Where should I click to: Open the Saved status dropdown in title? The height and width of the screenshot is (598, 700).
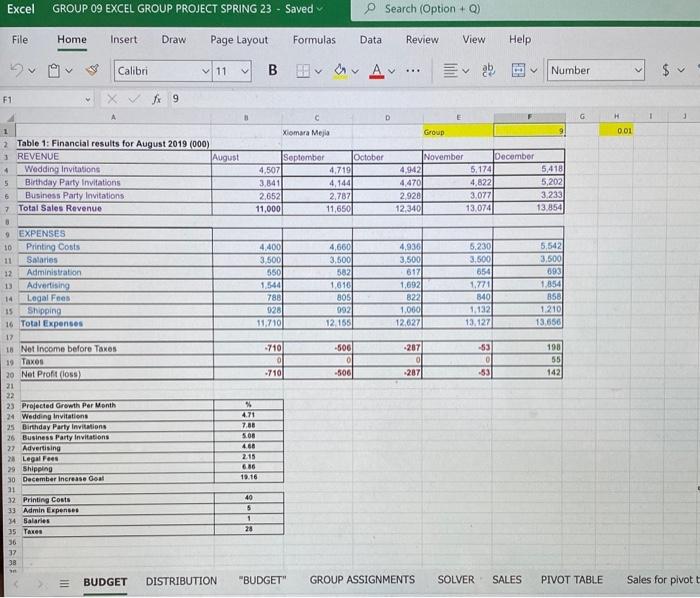(319, 9)
